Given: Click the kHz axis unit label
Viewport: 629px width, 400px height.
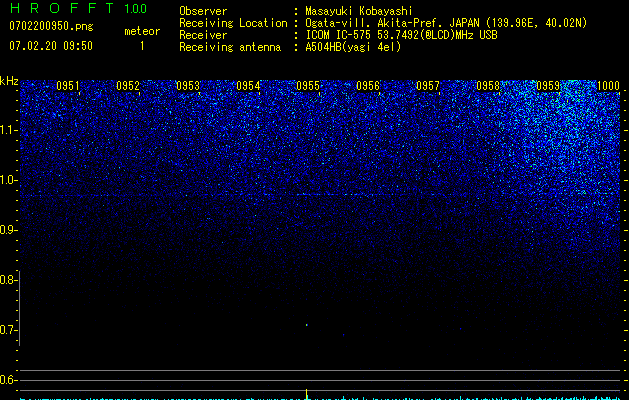Looking at the screenshot, I should click(x=9, y=81).
